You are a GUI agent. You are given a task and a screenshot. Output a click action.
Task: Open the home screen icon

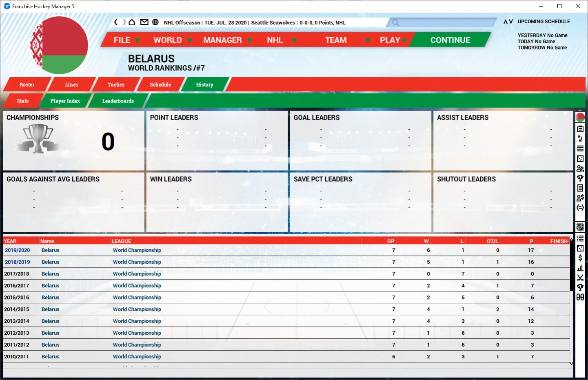tap(132, 22)
